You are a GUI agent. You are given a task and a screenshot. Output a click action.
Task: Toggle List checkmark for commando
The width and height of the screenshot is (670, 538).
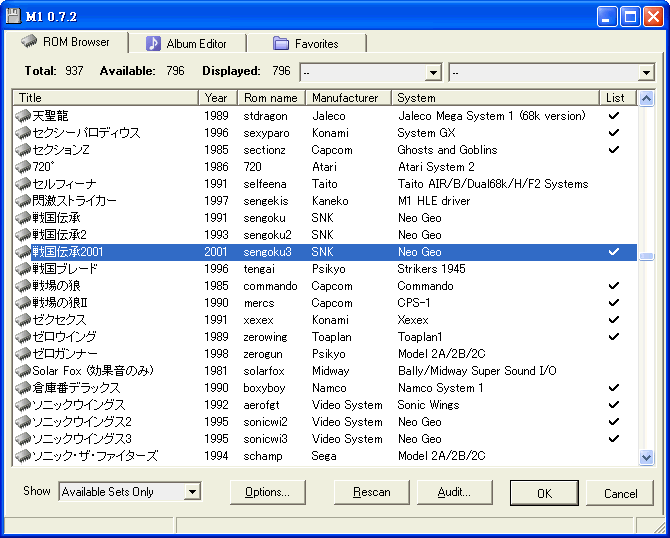tap(614, 286)
